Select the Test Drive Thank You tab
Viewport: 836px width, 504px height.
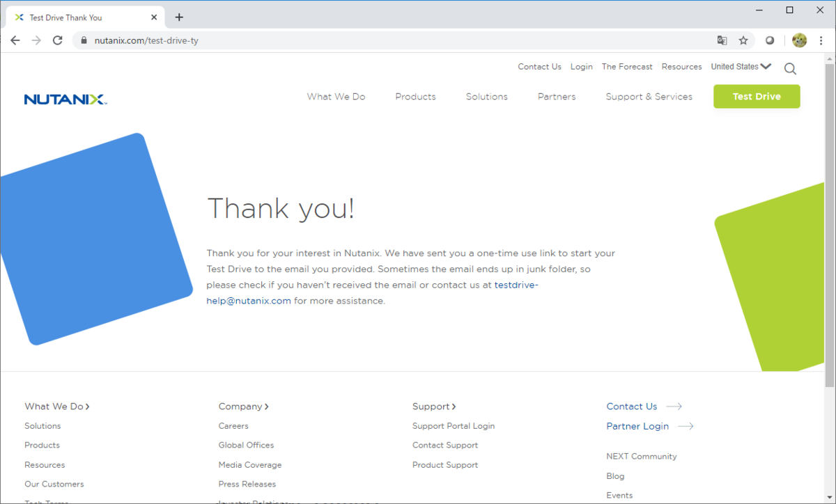point(84,17)
